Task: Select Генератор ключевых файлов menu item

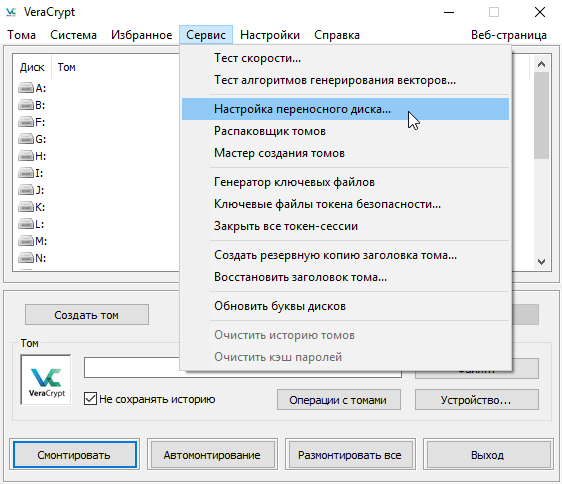Action: coord(294,182)
